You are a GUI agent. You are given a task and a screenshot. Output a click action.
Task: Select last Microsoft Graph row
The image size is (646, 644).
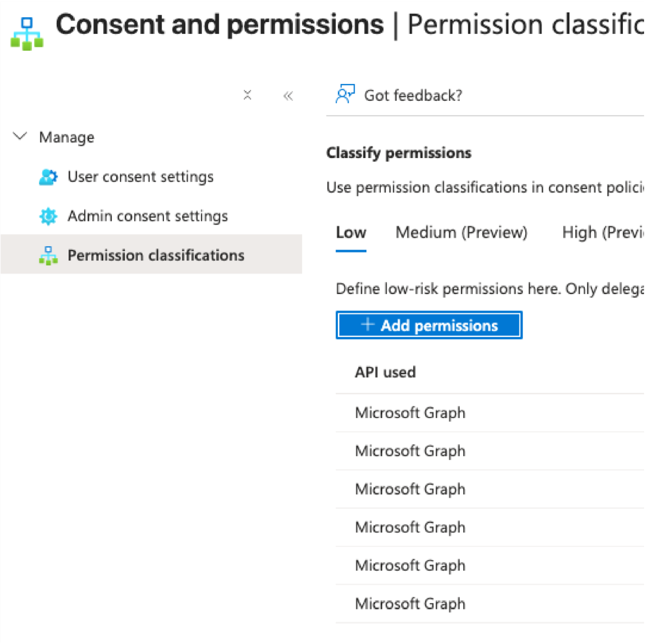(x=410, y=604)
